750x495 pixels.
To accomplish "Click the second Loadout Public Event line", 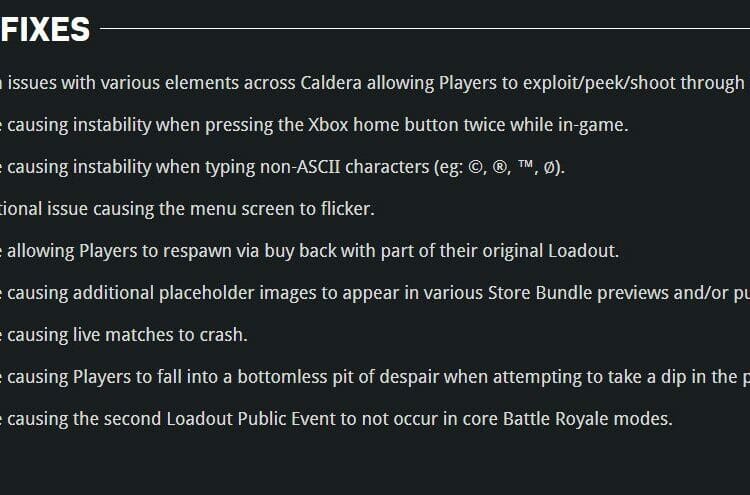I will (x=336, y=419).
